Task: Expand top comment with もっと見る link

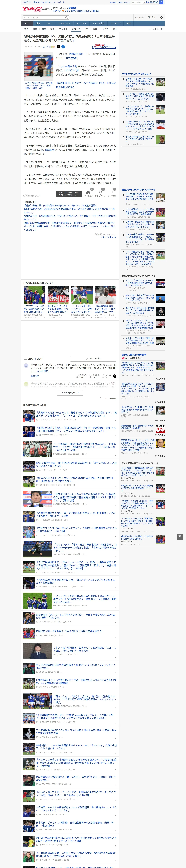Action: pyautogui.click(x=43, y=371)
